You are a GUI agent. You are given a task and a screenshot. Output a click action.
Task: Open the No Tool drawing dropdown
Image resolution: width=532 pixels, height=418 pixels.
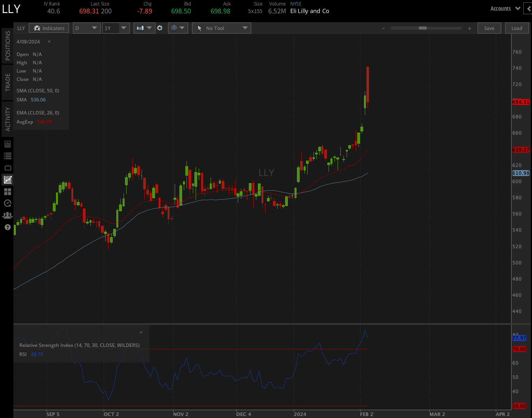click(x=221, y=28)
